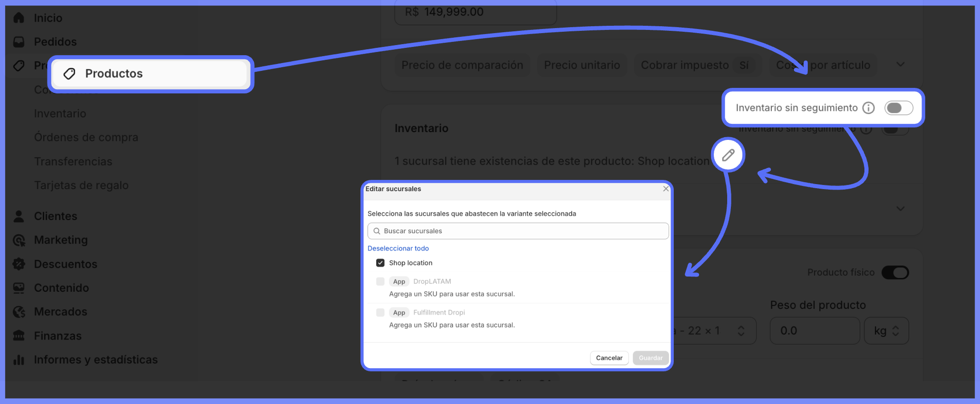
Task: Expand the pricing details chevron
Action: tap(900, 65)
